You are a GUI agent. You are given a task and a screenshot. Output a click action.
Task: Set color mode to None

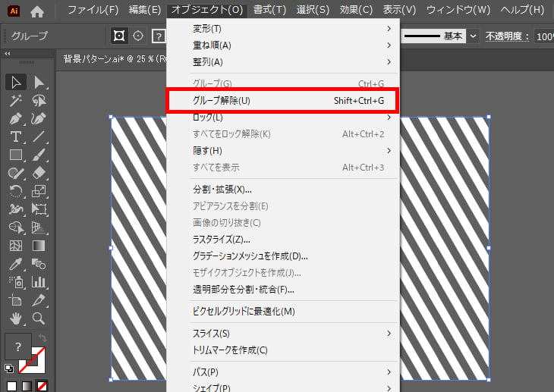(43, 386)
